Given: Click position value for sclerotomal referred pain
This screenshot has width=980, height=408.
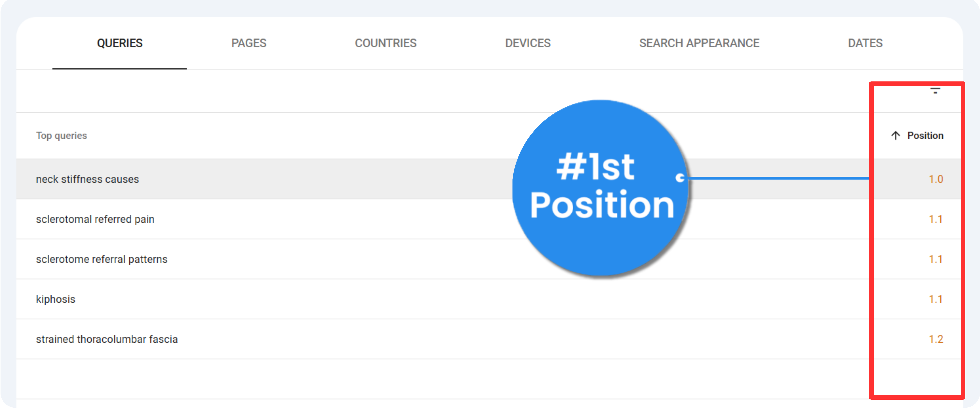Looking at the screenshot, I should coord(935,219).
